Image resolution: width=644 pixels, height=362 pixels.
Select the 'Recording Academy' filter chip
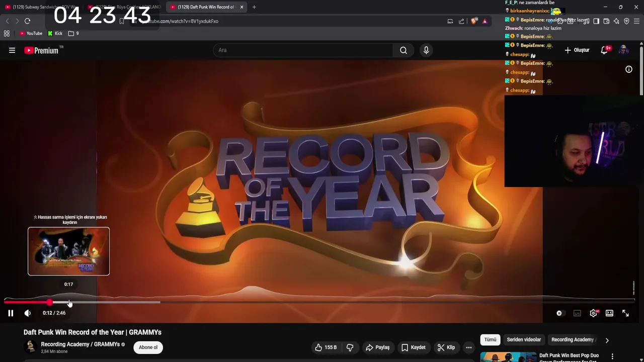click(574, 340)
